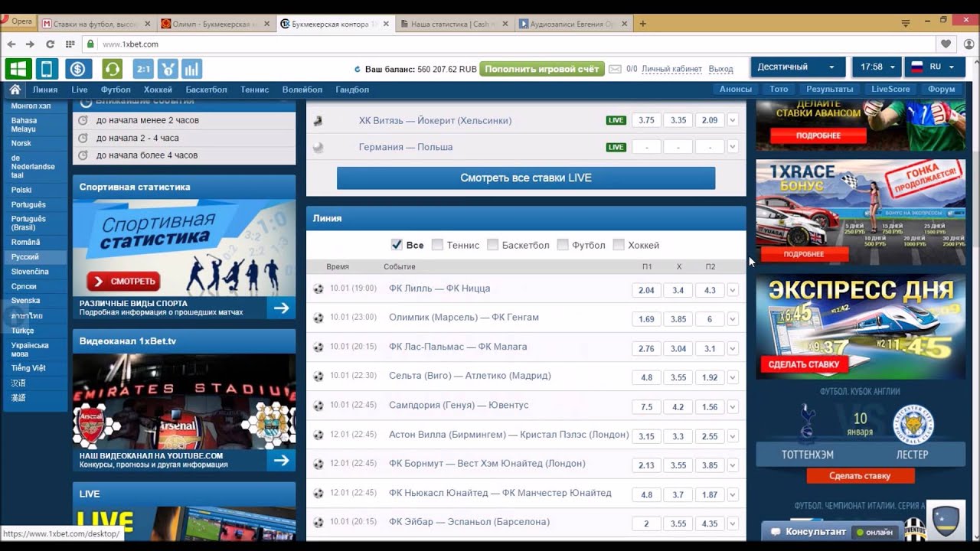Click the football icon beside ФК Лилль — ФК Ницца
The height and width of the screenshot is (551, 980).
tap(318, 289)
